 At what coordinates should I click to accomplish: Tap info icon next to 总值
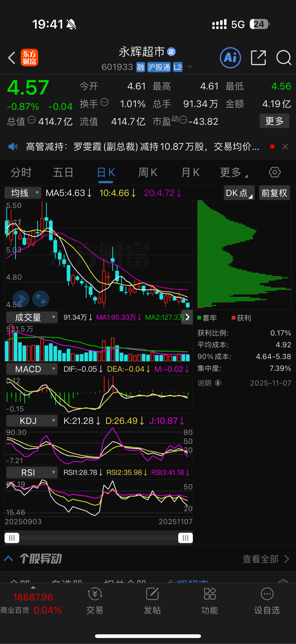tap(32, 120)
